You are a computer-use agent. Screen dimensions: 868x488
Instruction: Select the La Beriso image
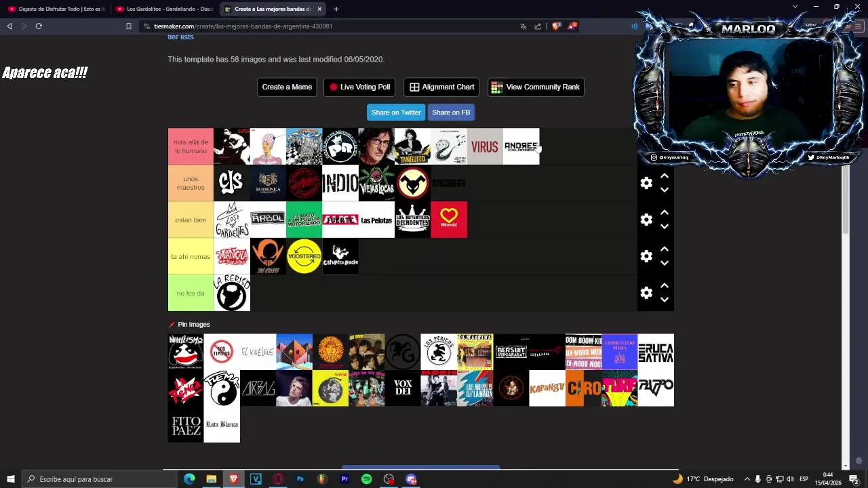[232, 293]
